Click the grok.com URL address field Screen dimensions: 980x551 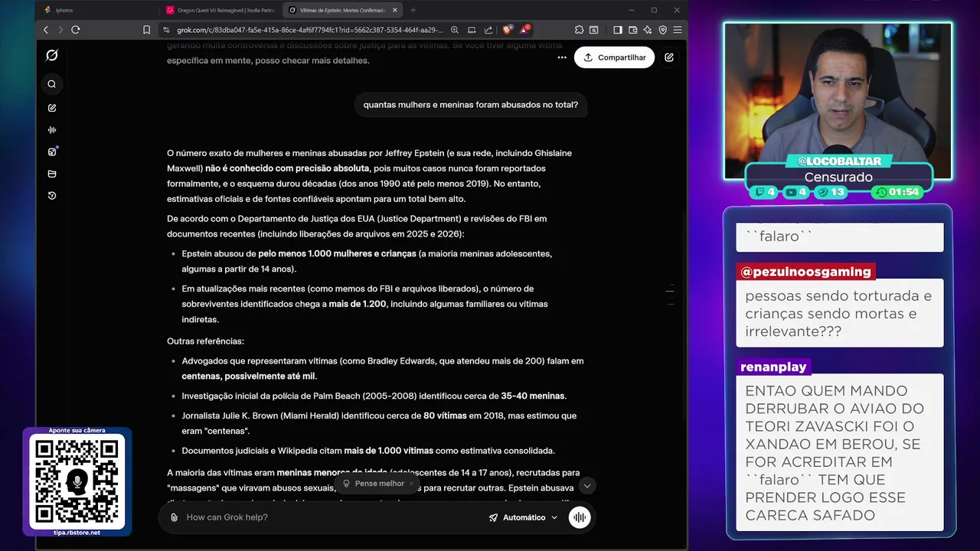point(310,30)
